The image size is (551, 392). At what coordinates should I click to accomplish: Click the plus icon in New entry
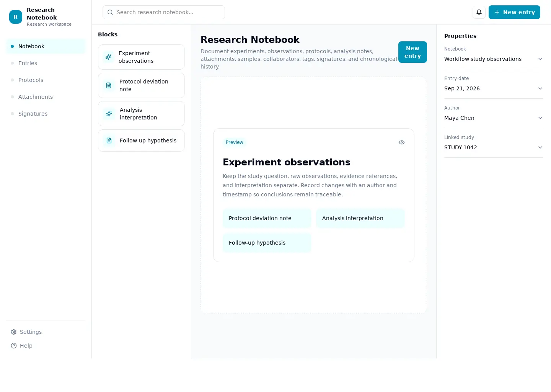(x=497, y=12)
